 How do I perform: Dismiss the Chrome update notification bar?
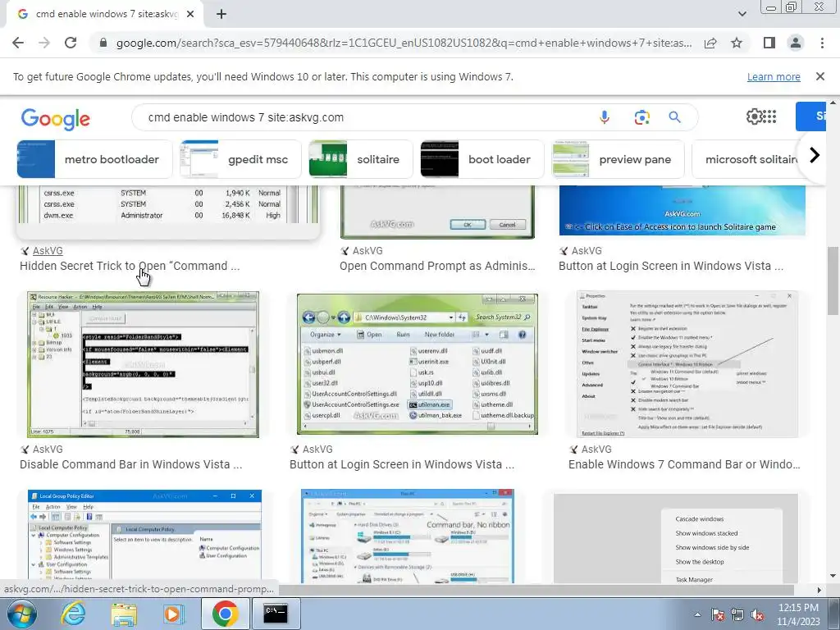[x=819, y=76]
